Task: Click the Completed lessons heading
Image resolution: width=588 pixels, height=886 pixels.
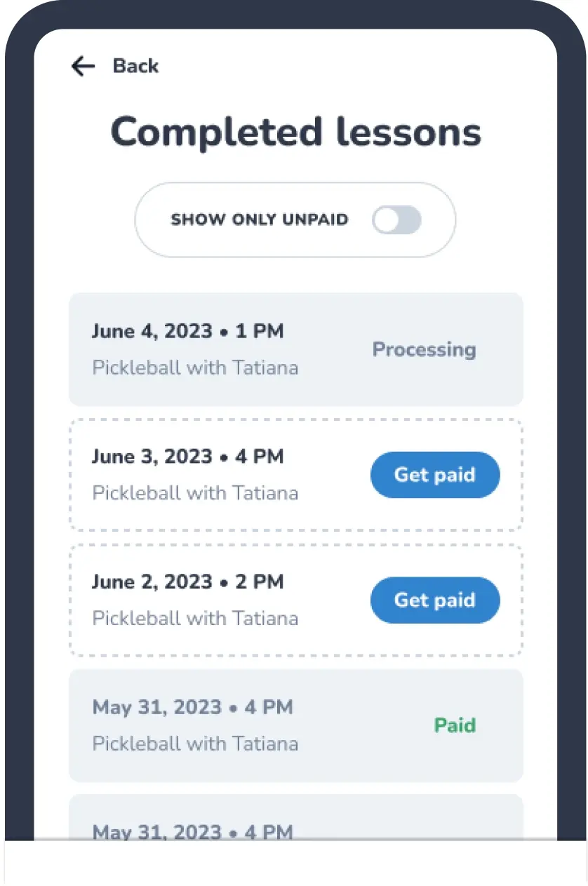Action: tap(295, 132)
